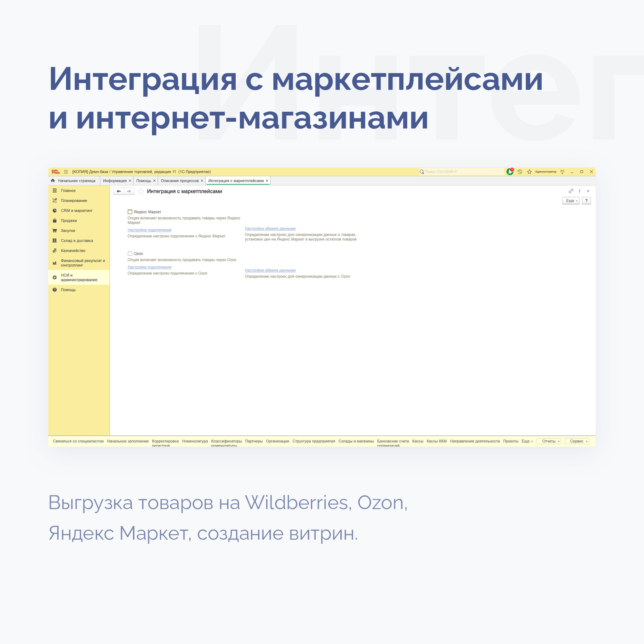This screenshot has height=644, width=644.
Task: Open Начальное заполнение
Action: pyautogui.click(x=128, y=441)
